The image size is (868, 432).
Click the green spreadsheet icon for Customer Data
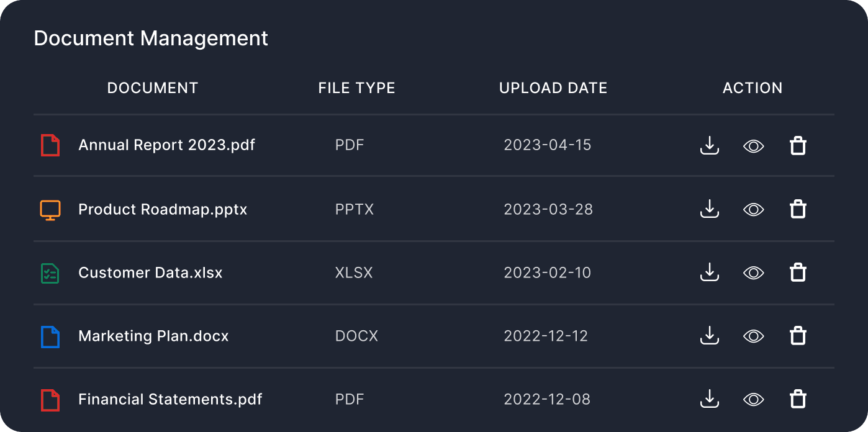tap(50, 273)
